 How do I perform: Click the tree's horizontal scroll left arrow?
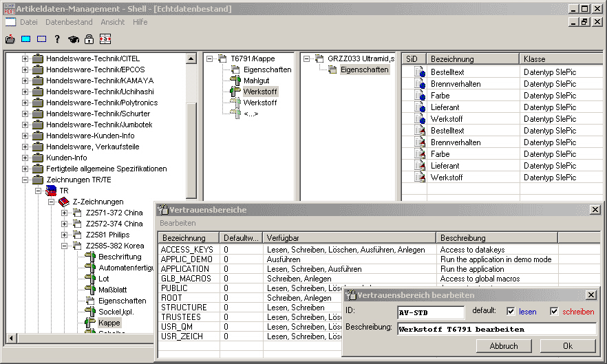(11, 338)
